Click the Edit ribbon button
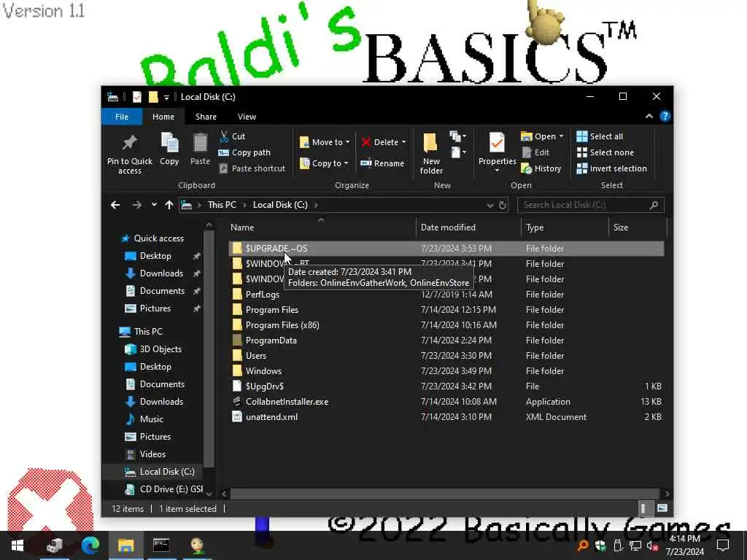The width and height of the screenshot is (747, 560). pos(536,152)
